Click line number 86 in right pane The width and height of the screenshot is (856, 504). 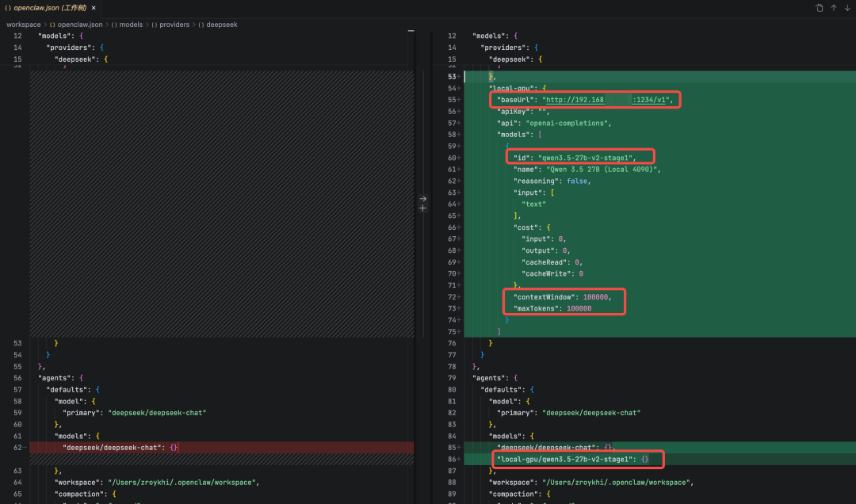click(x=451, y=459)
